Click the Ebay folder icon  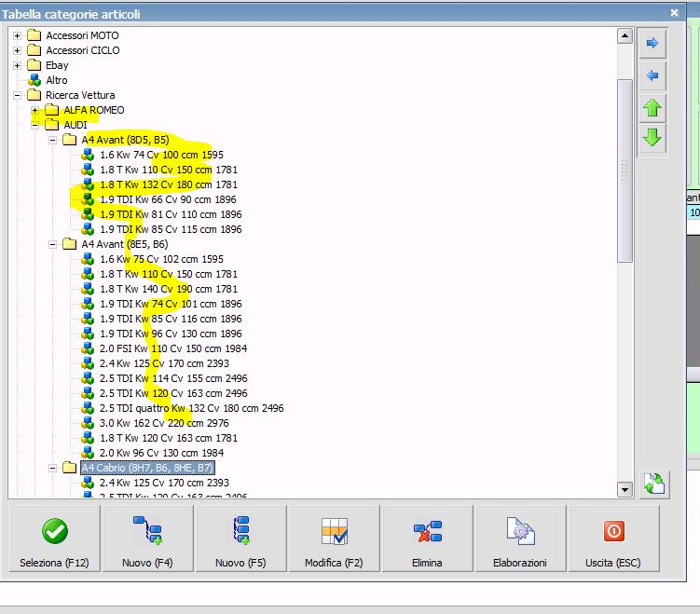coord(34,65)
